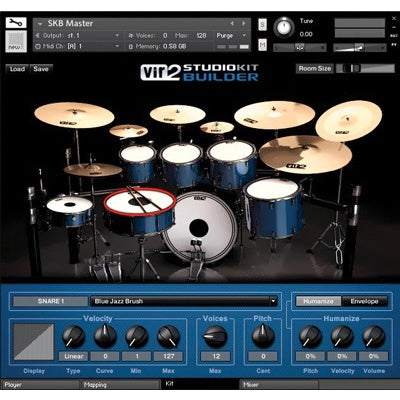
Task: Select the small splash cymbal above left tom
Action: (128, 131)
